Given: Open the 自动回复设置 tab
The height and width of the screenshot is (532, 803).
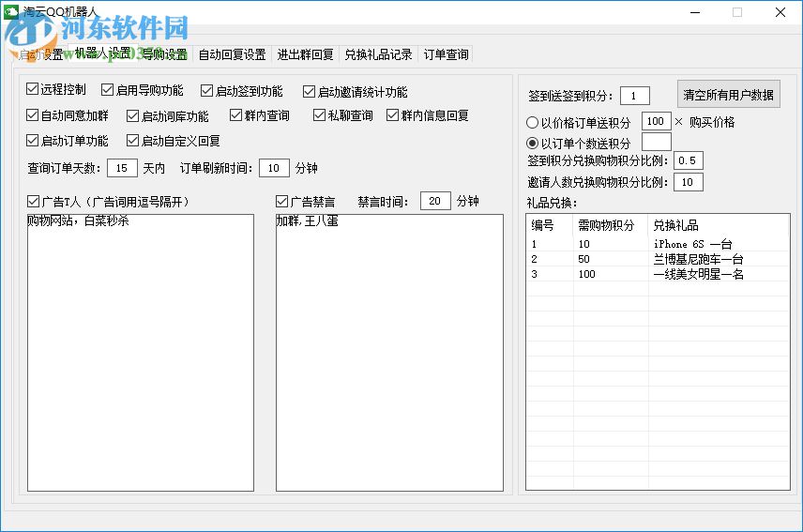Looking at the screenshot, I should 232,54.
